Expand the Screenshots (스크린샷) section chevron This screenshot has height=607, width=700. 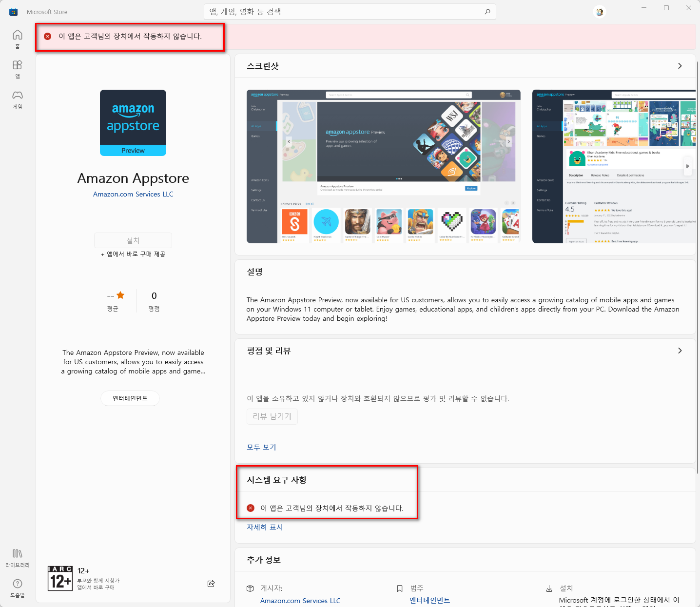click(x=680, y=66)
